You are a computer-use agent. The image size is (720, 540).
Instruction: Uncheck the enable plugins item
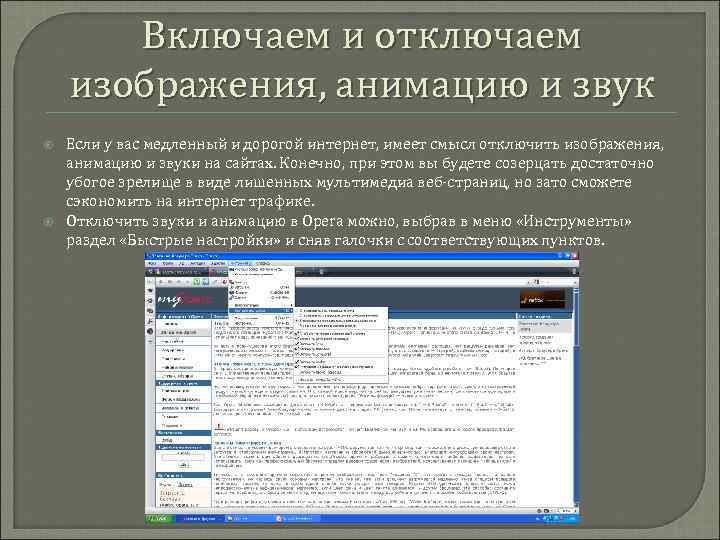pyautogui.click(x=341, y=349)
